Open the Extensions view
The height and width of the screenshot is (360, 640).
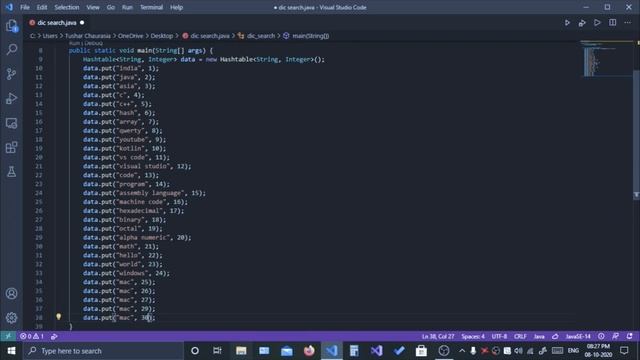pyautogui.click(x=11, y=147)
